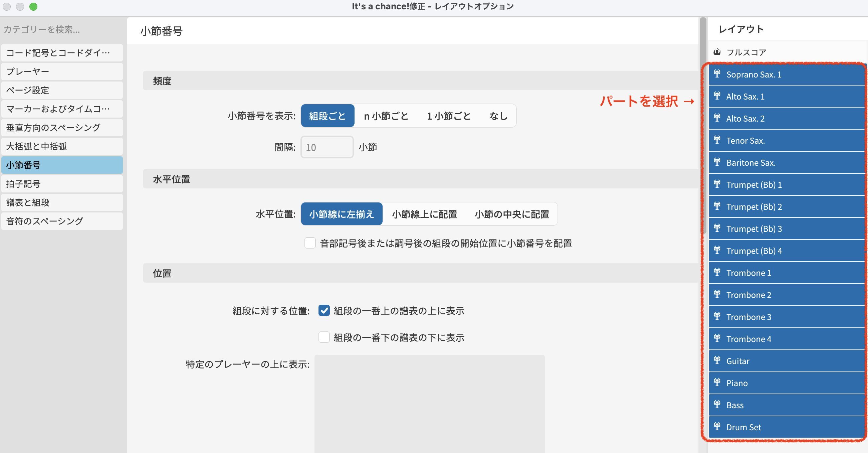
Task: Select 小節の中央に配置 horizontal position
Action: (x=511, y=214)
